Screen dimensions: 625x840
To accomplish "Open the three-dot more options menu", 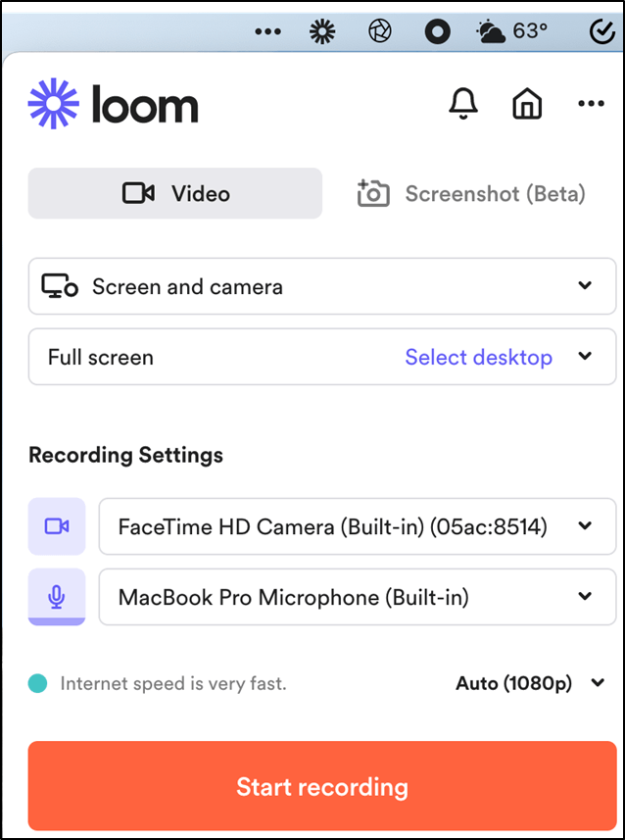I will (x=592, y=105).
